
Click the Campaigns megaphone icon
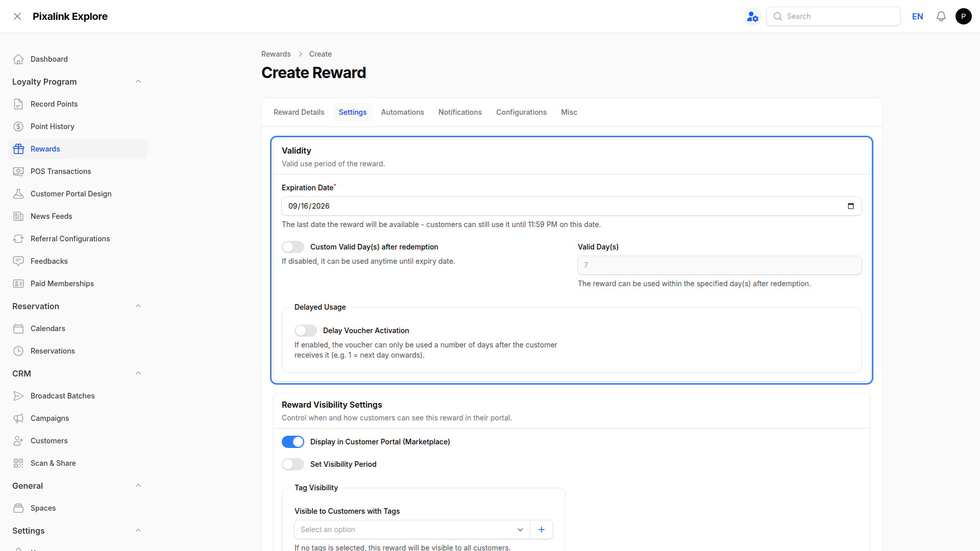point(18,418)
